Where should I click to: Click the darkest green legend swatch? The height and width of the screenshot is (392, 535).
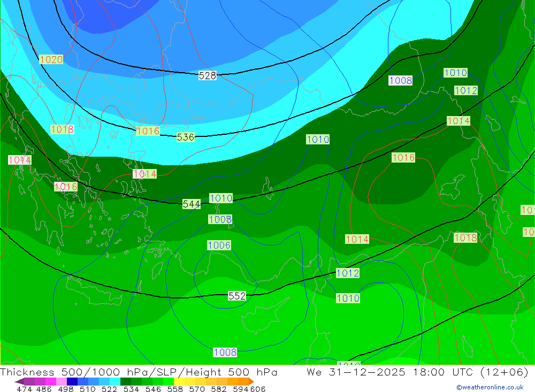coord(126,381)
